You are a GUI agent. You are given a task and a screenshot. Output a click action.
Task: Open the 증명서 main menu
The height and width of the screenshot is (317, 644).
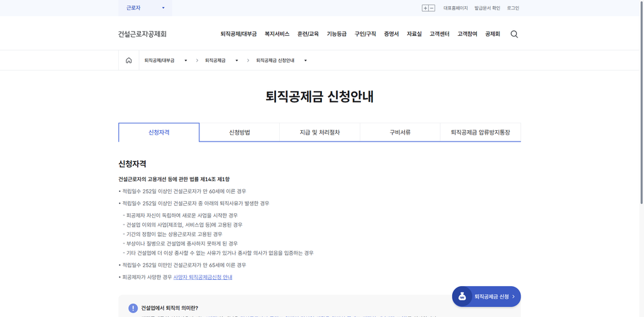pyautogui.click(x=391, y=34)
